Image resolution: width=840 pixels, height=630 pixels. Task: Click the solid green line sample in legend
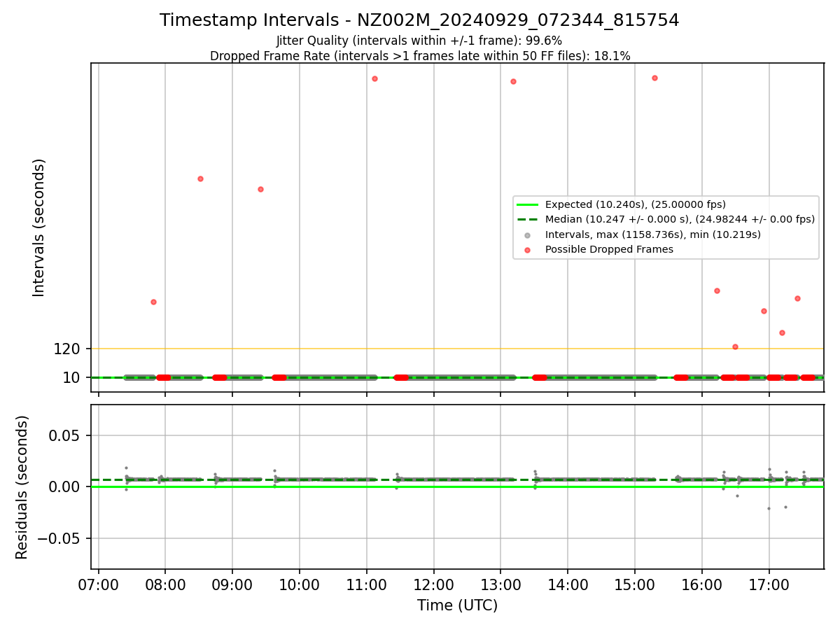tap(528, 204)
